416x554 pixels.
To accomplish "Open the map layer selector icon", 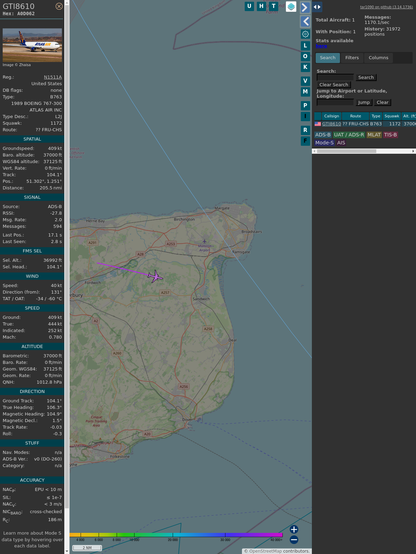I will [x=291, y=7].
